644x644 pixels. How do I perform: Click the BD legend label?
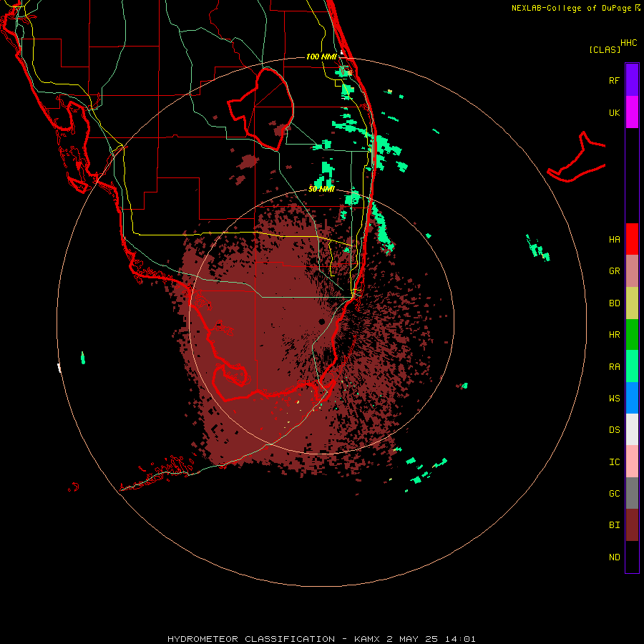click(x=614, y=303)
